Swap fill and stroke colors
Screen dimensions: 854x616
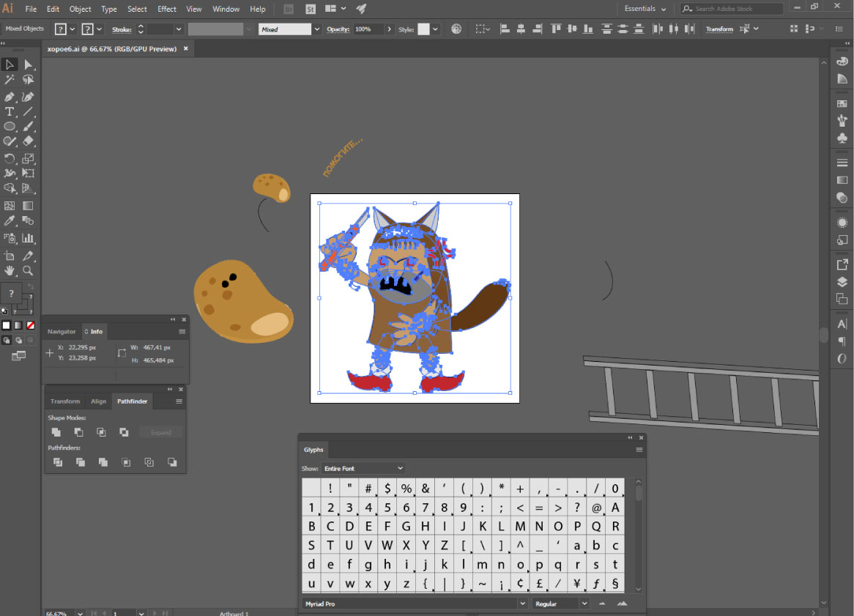[x=30, y=286]
